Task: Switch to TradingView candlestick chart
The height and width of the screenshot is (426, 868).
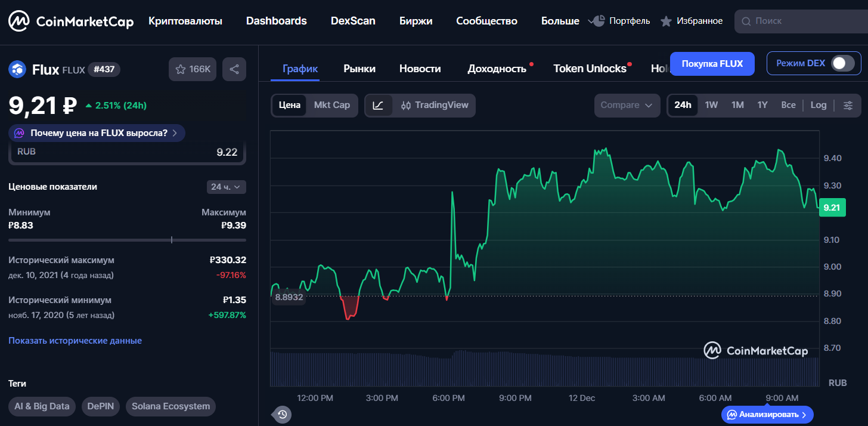Action: [x=435, y=105]
